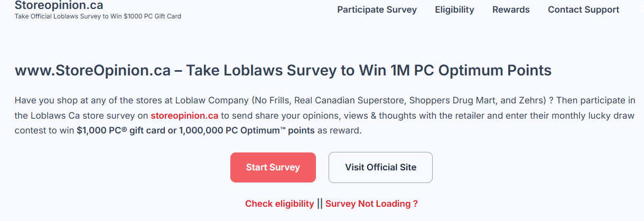
Task: Click the Visit Official Site button
Action: (x=380, y=167)
